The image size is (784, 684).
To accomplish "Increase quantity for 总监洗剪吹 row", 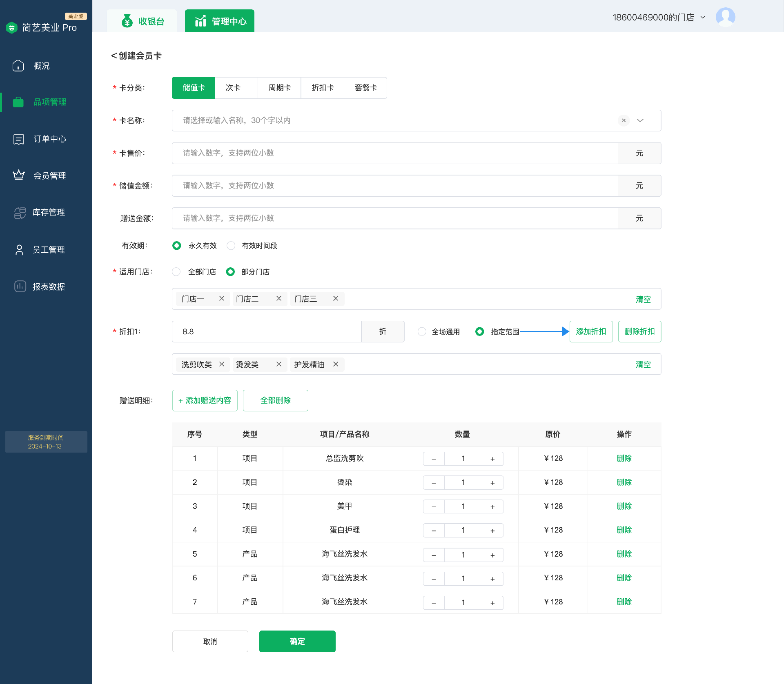I will coord(492,459).
